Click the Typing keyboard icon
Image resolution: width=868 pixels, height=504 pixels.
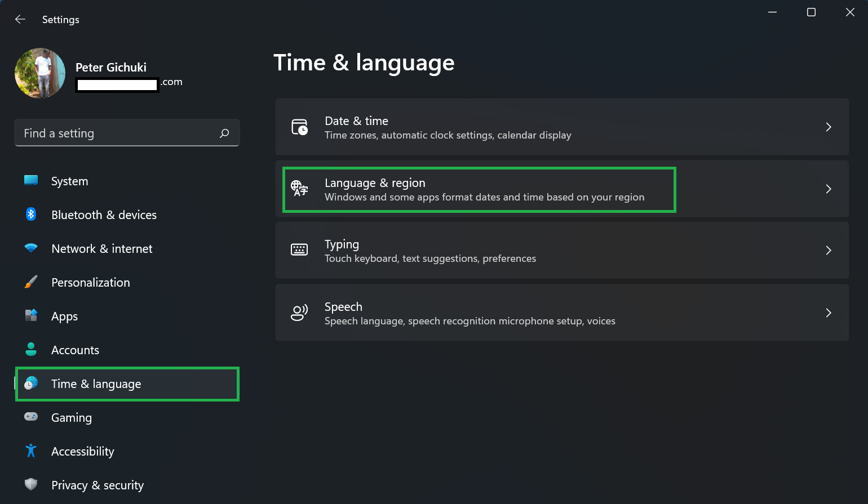299,250
